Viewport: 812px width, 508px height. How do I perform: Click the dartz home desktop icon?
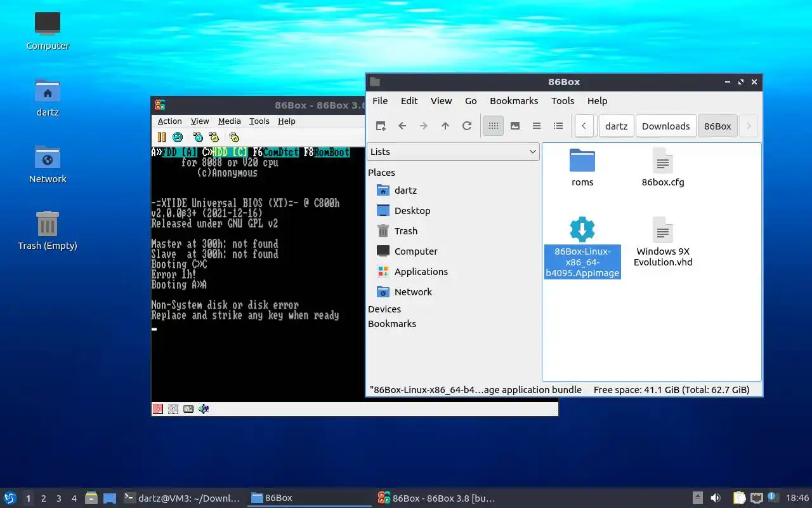pyautogui.click(x=48, y=97)
